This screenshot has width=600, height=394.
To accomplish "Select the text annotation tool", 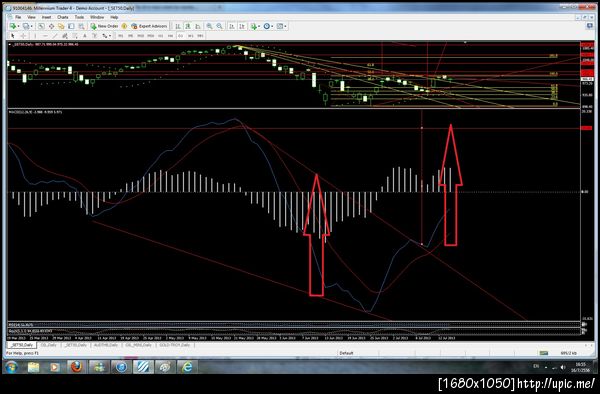I will pyautogui.click(x=85, y=36).
